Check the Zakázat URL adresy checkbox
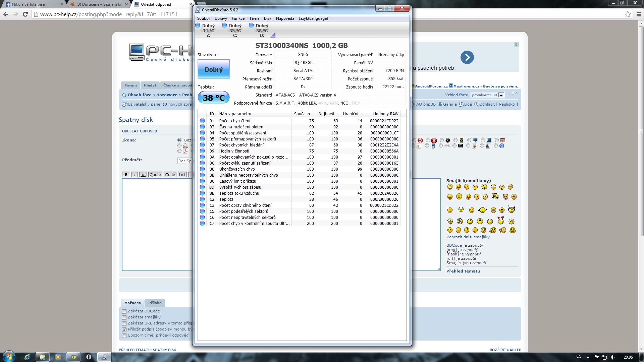The height and width of the screenshot is (362, 644). (x=124, y=323)
